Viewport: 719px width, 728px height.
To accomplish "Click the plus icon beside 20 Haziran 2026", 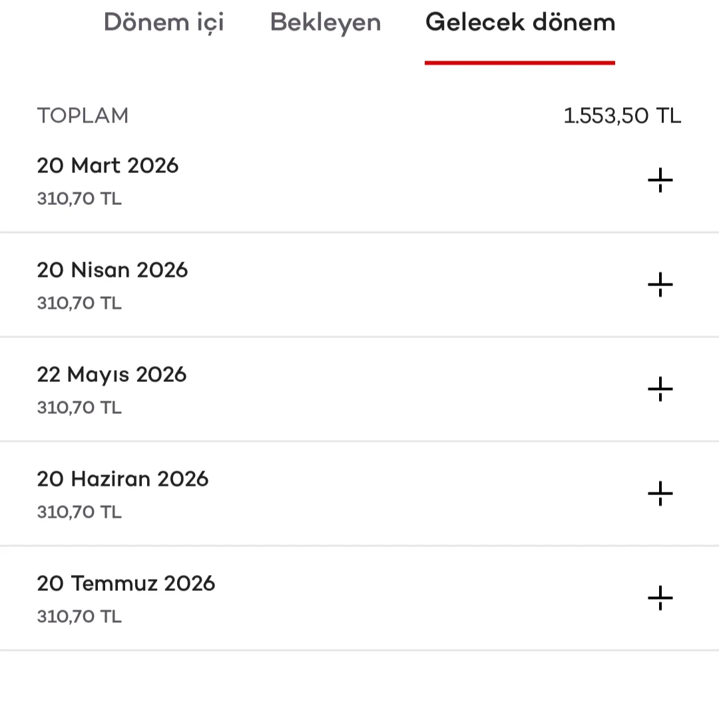I will 660,494.
